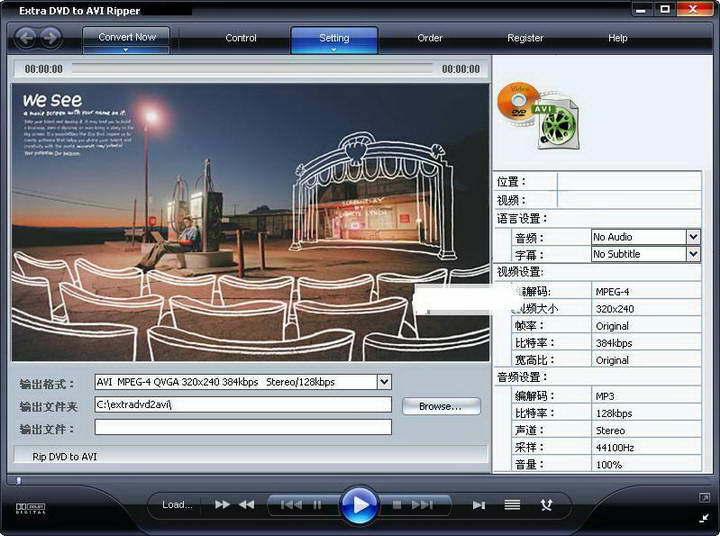Click the Load... button

coord(177,505)
